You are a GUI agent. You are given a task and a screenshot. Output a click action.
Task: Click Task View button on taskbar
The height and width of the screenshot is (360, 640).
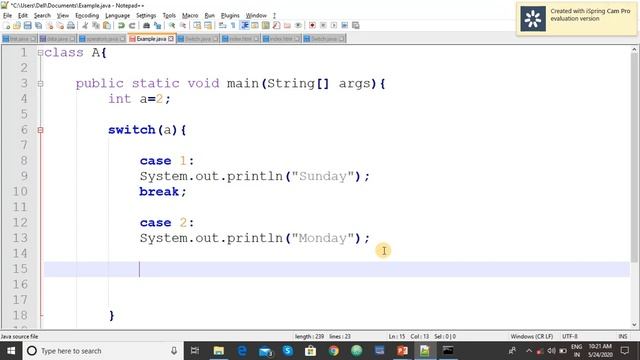pyautogui.click(x=195, y=351)
